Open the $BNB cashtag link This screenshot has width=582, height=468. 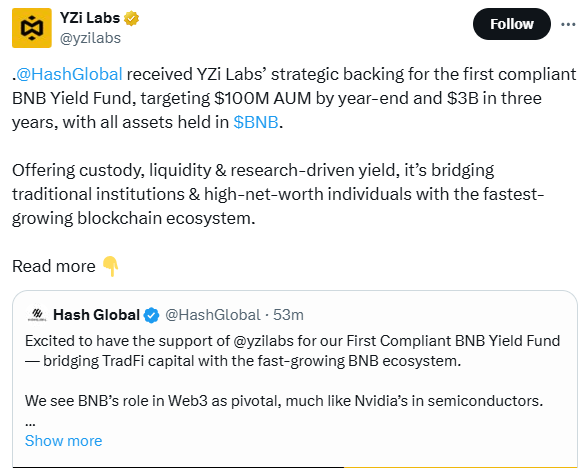256,122
